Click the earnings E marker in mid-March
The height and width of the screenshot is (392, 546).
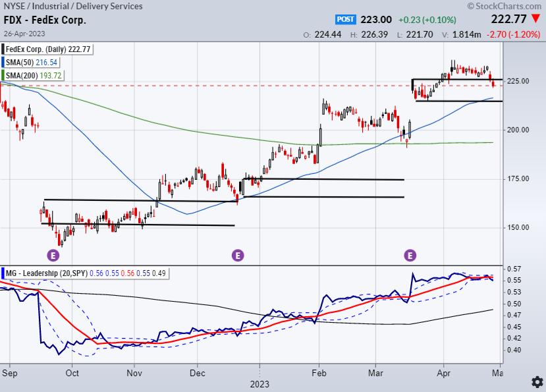coord(411,254)
